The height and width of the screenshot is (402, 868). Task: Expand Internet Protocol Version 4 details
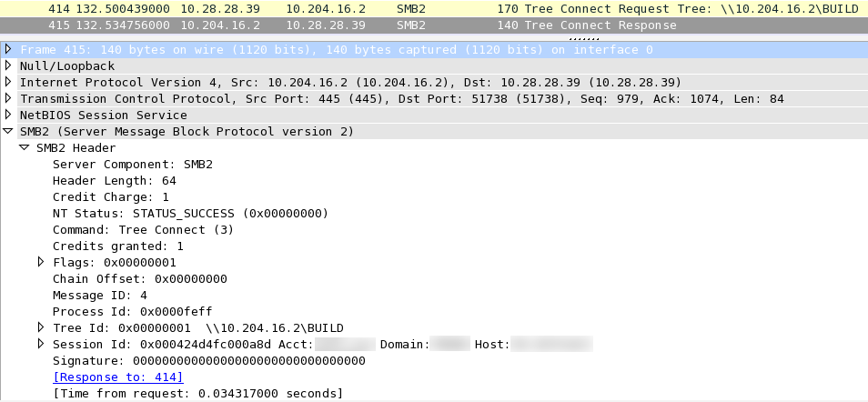[8, 82]
